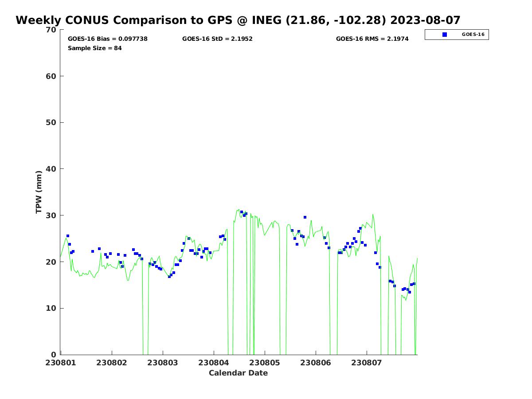Screen dimensions: 532x399
Task: Pick the 230804 date tick label
Action: click(214, 363)
